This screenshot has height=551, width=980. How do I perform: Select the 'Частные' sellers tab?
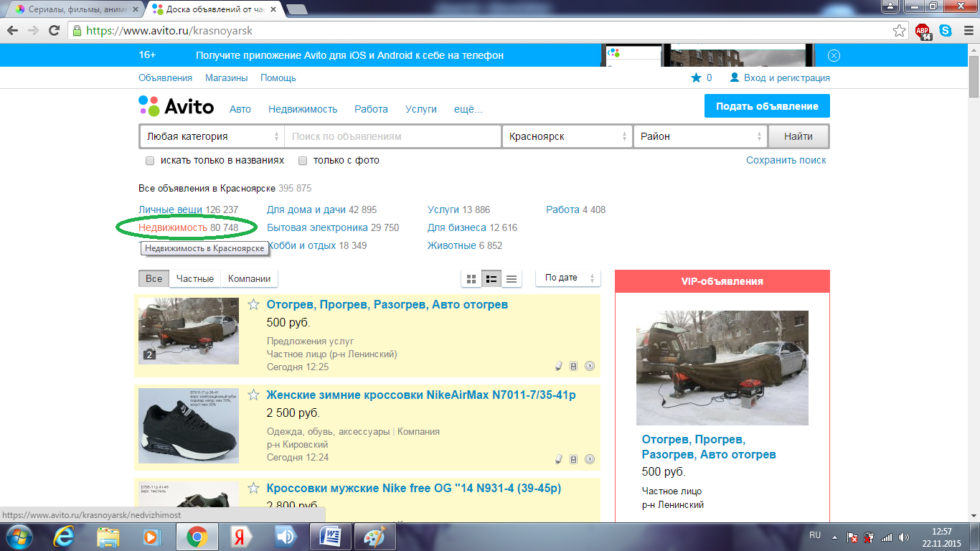click(x=195, y=279)
